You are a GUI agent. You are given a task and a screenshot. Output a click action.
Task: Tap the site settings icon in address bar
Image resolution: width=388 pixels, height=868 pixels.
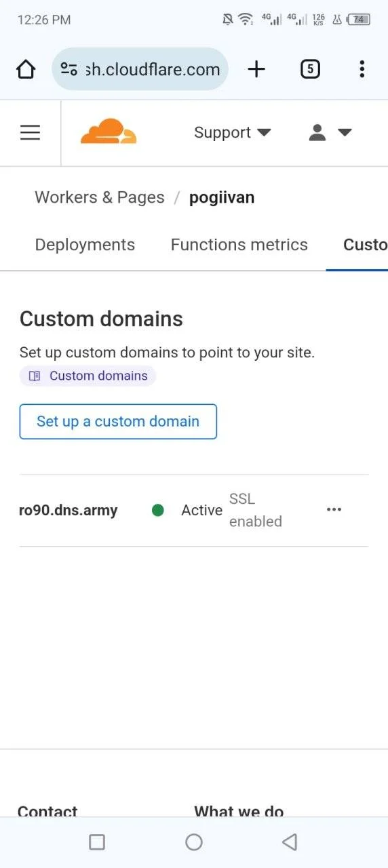tap(69, 69)
